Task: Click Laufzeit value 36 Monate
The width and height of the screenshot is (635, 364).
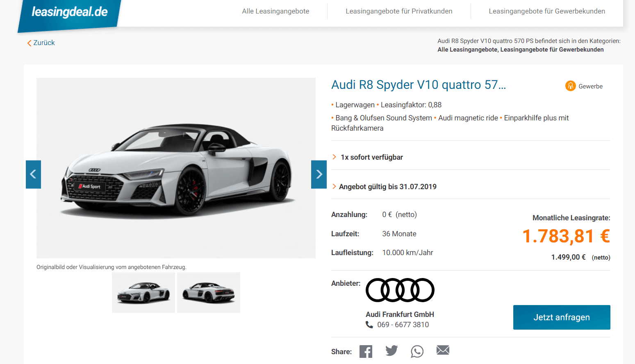Action: [x=399, y=234]
